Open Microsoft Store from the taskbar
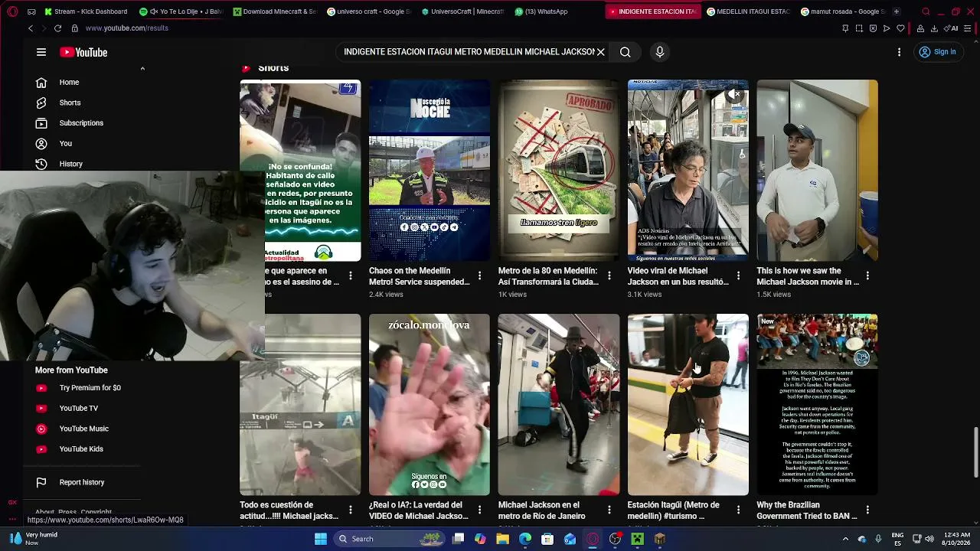This screenshot has height=551, width=980. 547,539
